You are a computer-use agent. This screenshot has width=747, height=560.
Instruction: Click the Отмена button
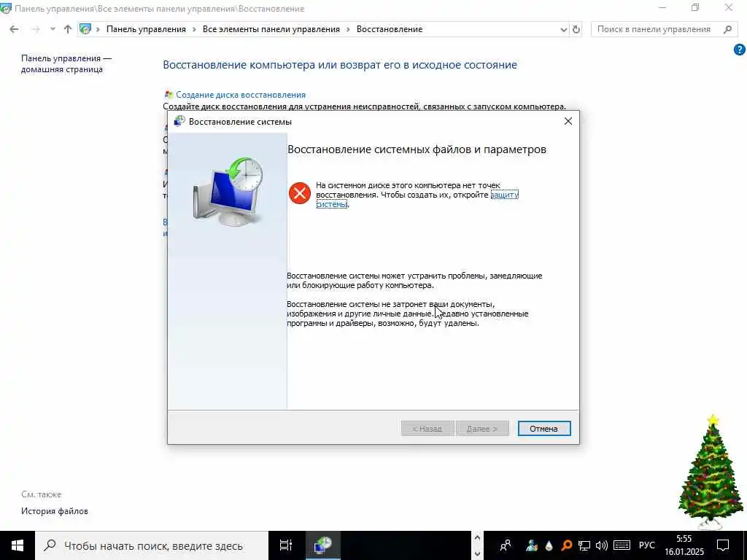[544, 429]
